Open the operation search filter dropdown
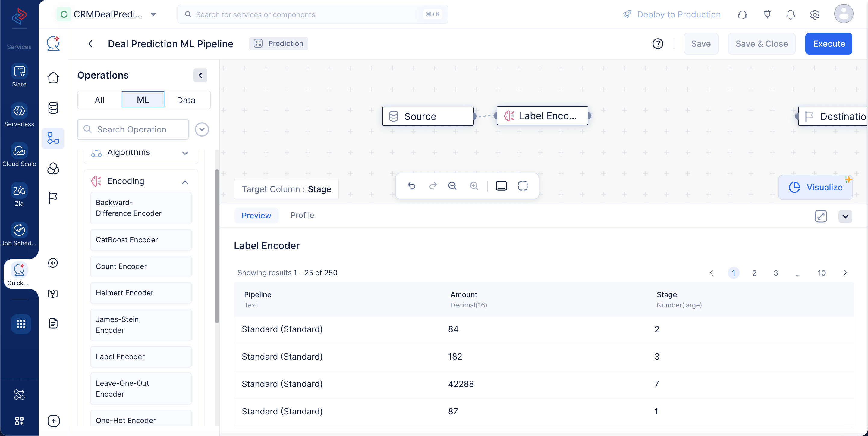Image resolution: width=868 pixels, height=436 pixels. pyautogui.click(x=202, y=129)
